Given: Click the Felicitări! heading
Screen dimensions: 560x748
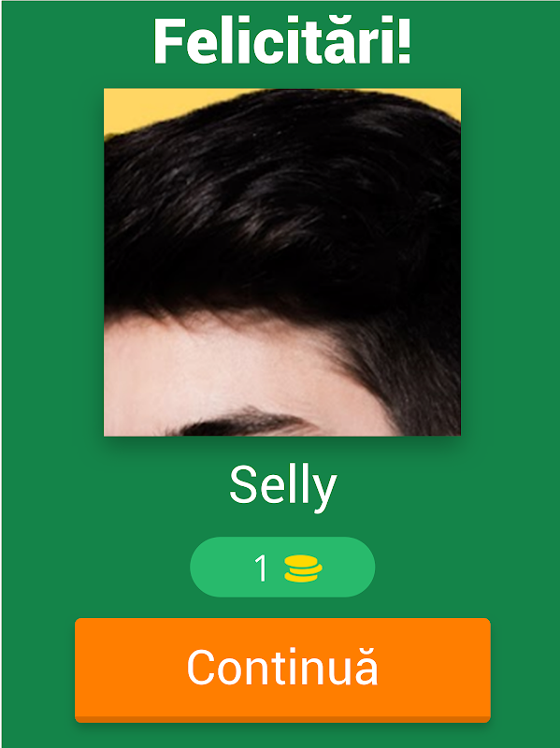Looking at the screenshot, I should coord(282,41).
